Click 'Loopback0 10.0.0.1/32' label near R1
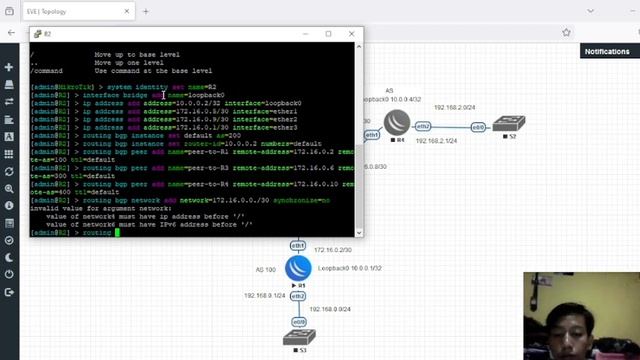This screenshot has height=360, width=640. [350, 268]
